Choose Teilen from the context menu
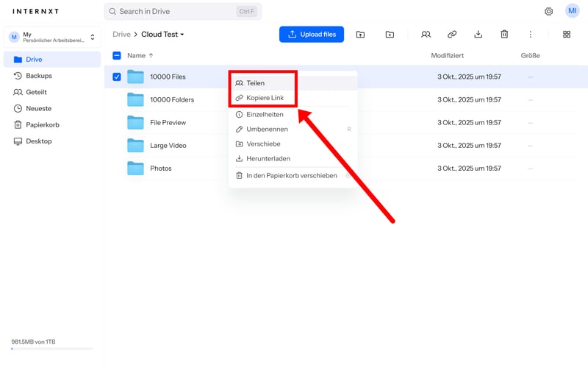The height and width of the screenshot is (368, 588). click(255, 83)
